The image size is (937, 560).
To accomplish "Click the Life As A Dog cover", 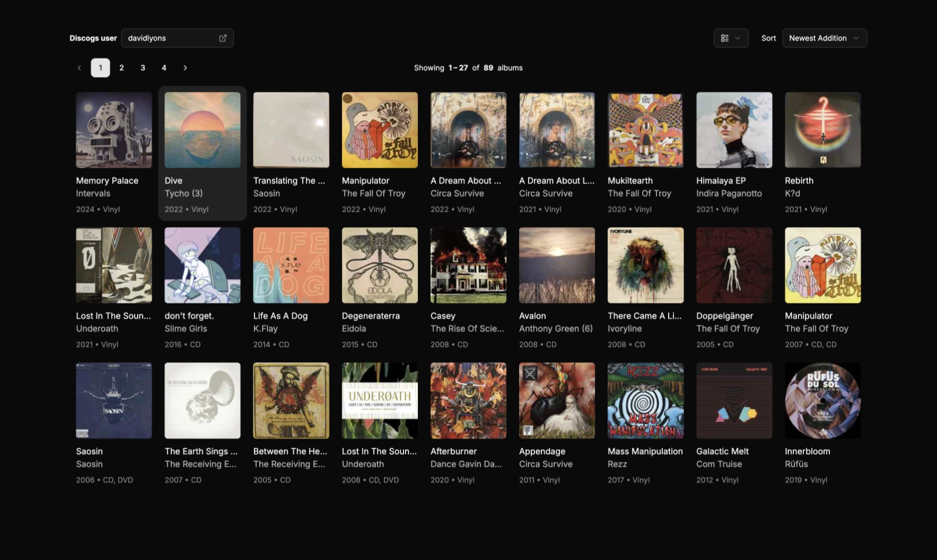I will pyautogui.click(x=291, y=265).
